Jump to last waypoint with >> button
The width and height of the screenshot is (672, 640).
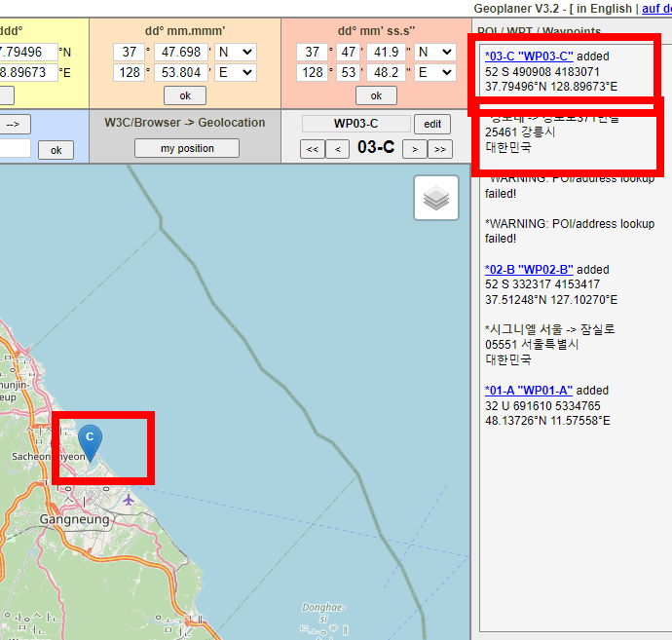tap(440, 149)
